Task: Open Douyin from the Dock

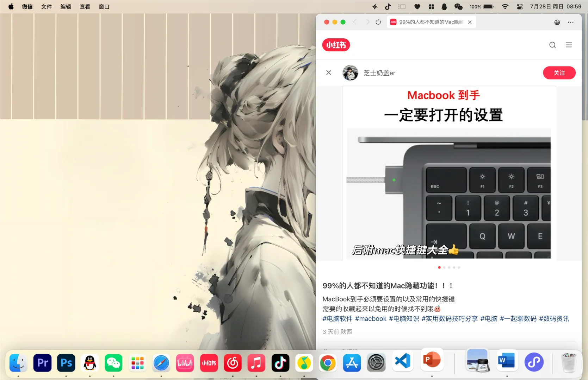Action: 280,363
